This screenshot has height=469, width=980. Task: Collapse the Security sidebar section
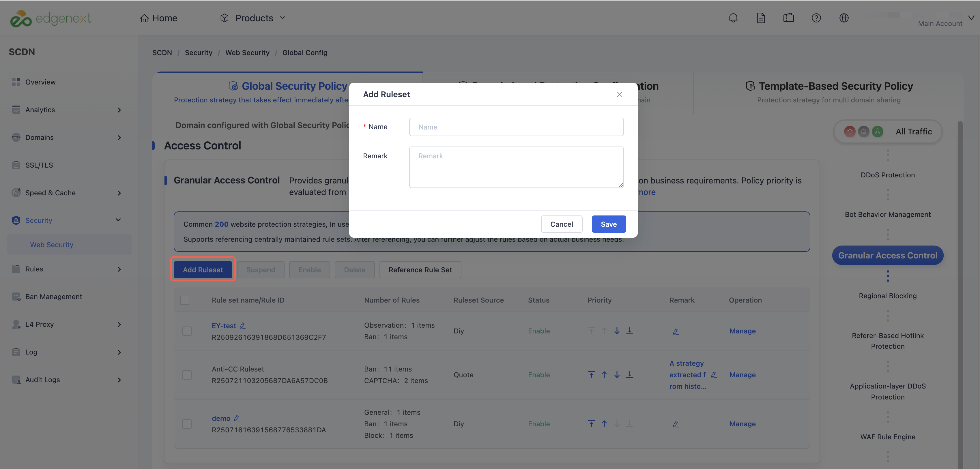click(67, 220)
